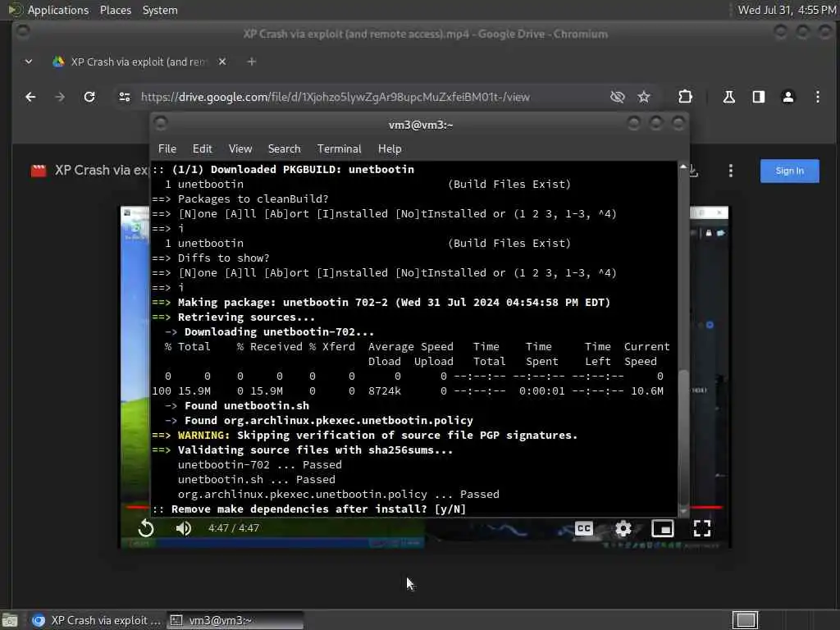Click the "WARNING:" text in terminal
The image size is (840, 630).
pyautogui.click(x=203, y=435)
